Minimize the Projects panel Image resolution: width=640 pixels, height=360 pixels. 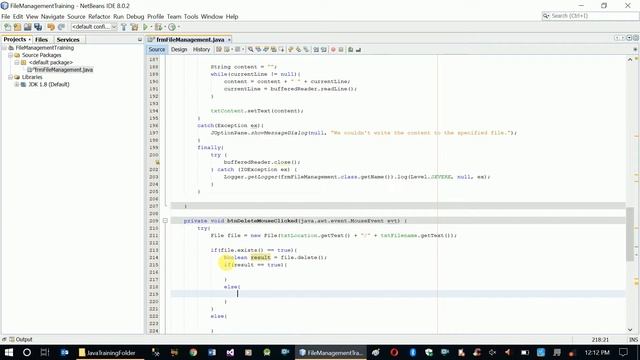140,40
